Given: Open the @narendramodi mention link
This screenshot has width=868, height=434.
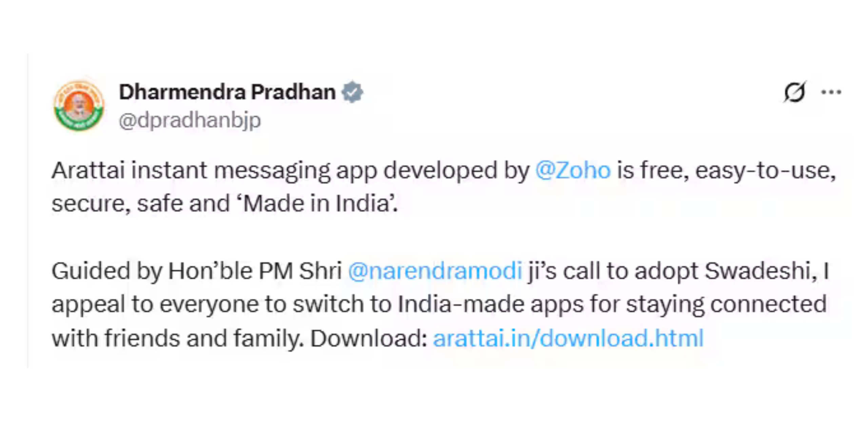Looking at the screenshot, I should coord(435,271).
